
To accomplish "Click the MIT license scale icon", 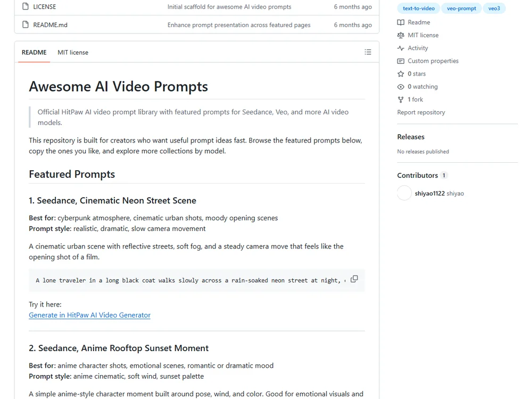I will pyautogui.click(x=401, y=35).
